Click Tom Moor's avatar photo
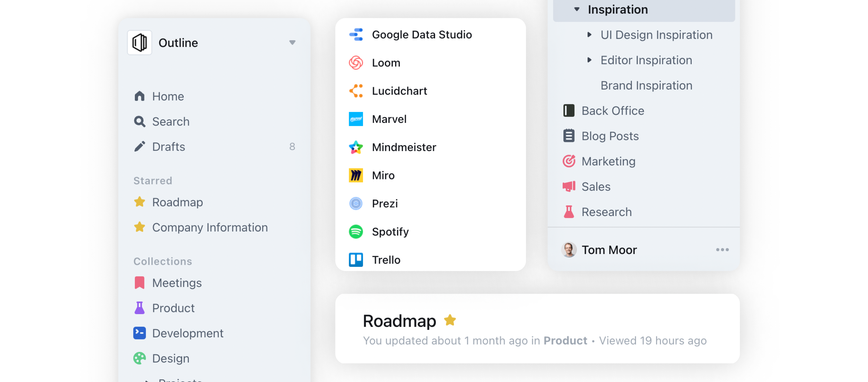868x382 pixels. pyautogui.click(x=569, y=250)
